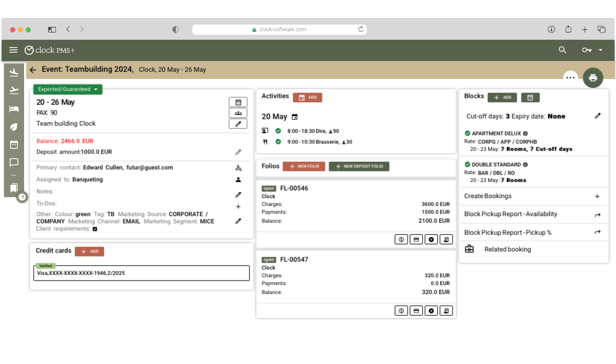Expand the dropdown arrow next to key icon

tap(600, 50)
